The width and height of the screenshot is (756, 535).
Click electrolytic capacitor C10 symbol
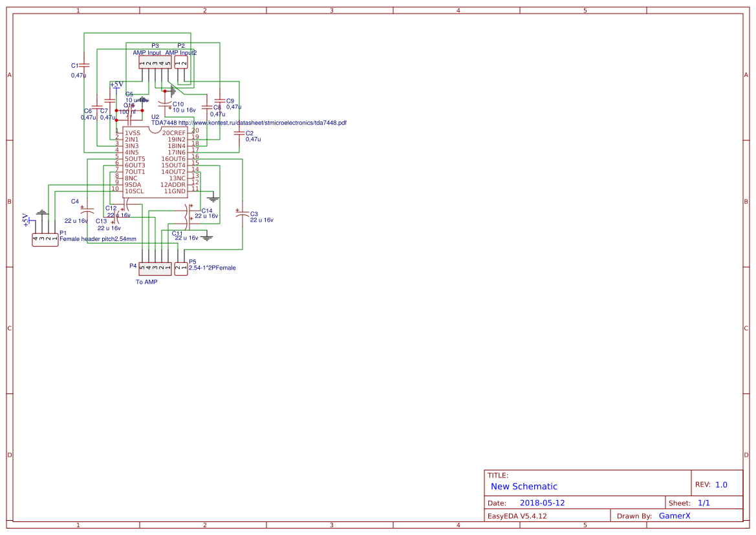click(x=166, y=103)
